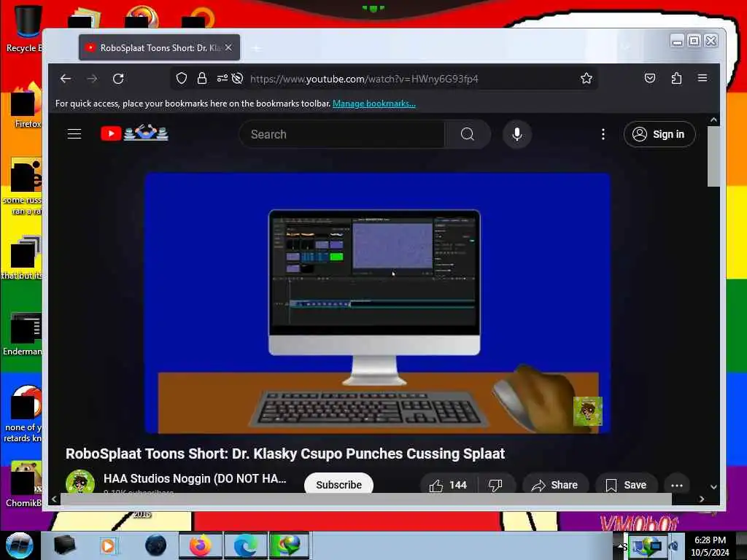The height and width of the screenshot is (560, 747).
Task: Click the YouTube search magnifier button
Action: [x=468, y=134]
